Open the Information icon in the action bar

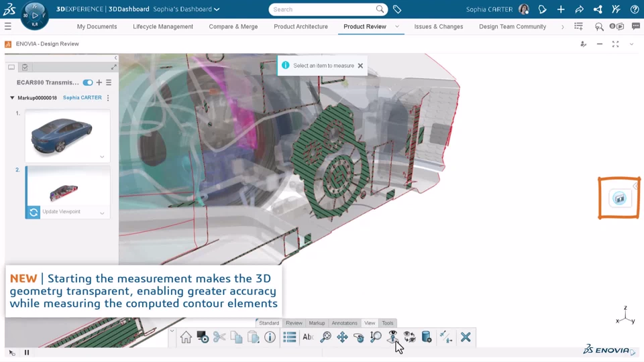click(270, 337)
